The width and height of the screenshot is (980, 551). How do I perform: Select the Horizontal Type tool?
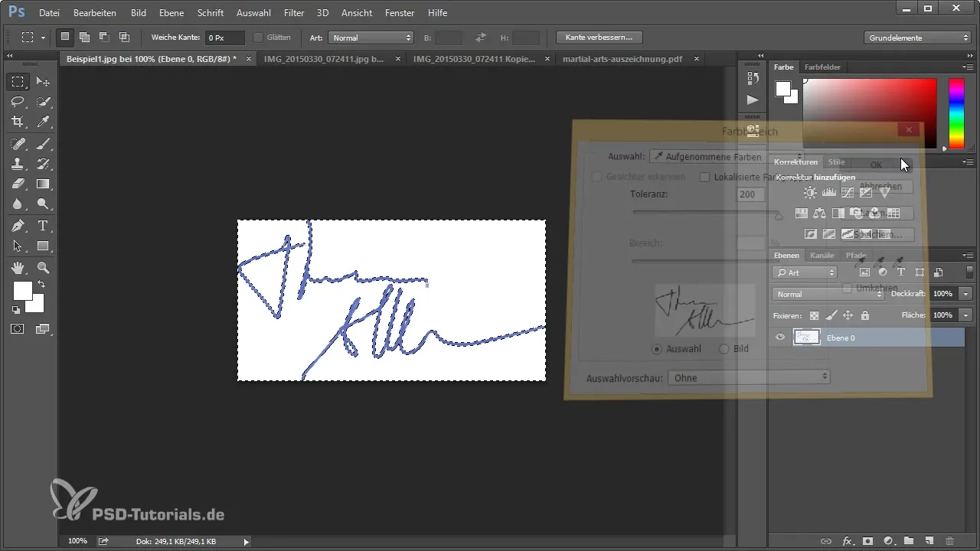click(x=43, y=226)
